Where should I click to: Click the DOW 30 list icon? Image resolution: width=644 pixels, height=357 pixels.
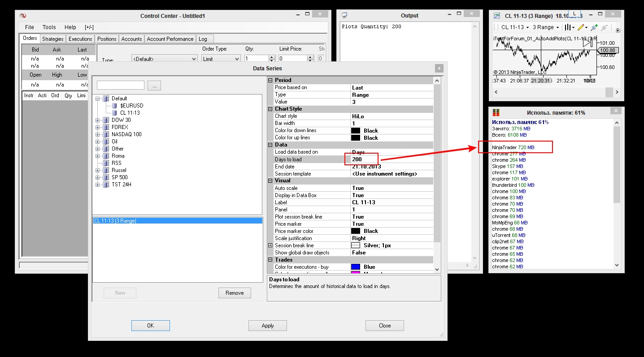click(x=106, y=120)
